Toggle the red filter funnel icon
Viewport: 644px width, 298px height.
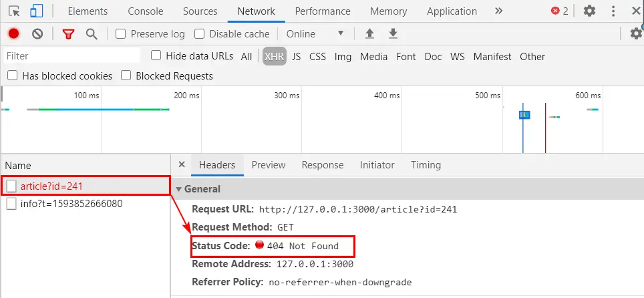68,34
